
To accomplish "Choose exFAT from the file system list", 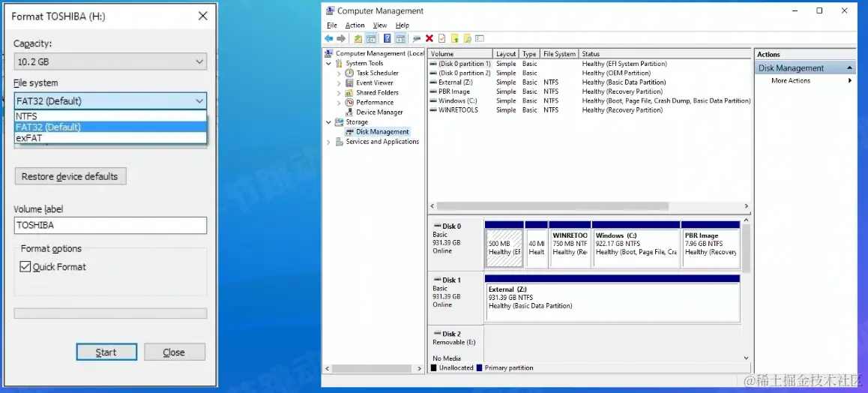I will coord(111,138).
